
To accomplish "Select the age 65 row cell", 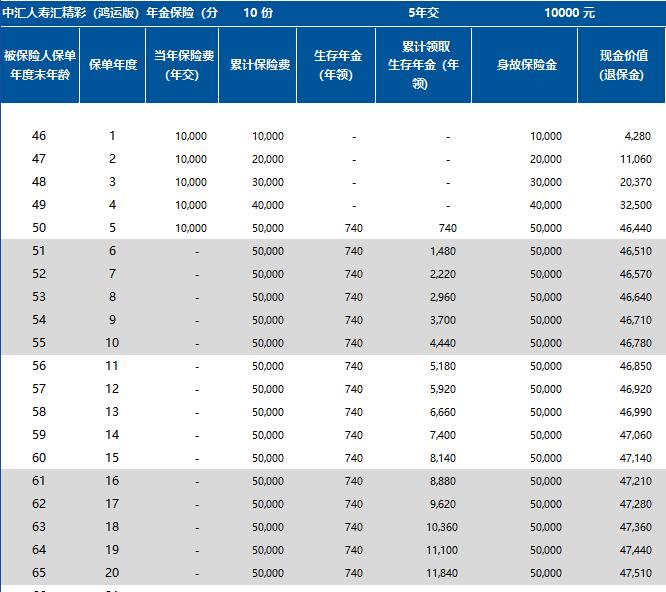I will pyautogui.click(x=39, y=573).
